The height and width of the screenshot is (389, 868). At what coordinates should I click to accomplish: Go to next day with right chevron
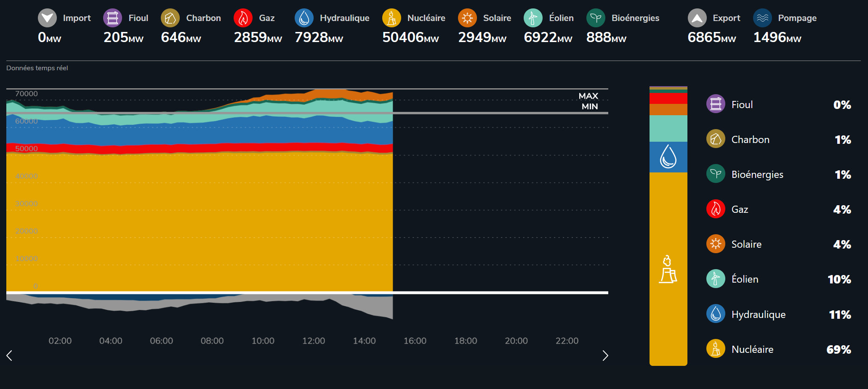point(605,356)
